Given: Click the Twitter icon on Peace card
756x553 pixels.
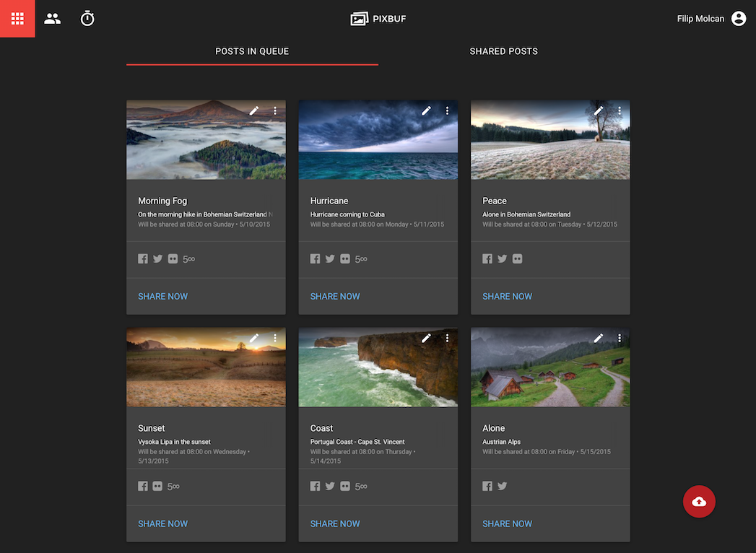Looking at the screenshot, I should tap(502, 259).
